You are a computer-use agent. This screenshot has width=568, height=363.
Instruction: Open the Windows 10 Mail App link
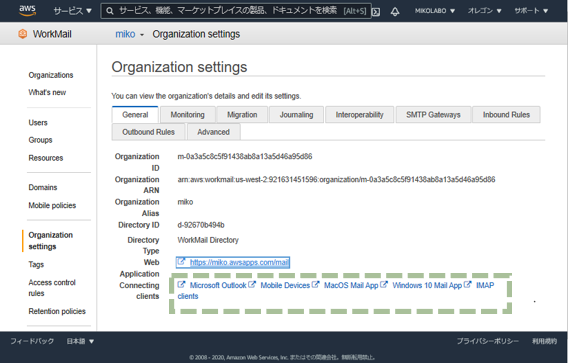[x=427, y=285]
